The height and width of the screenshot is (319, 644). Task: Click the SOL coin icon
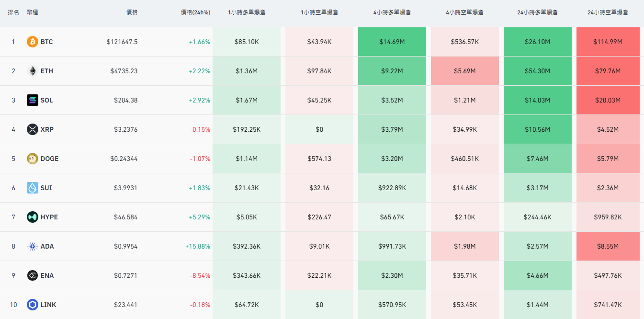click(33, 100)
